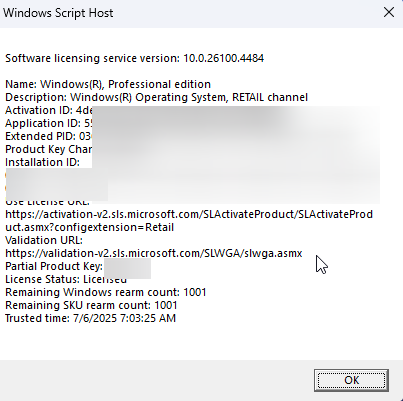Screen dimensions: 403x401
Task: Click the activation-v2.sls.microsoft.com URL text
Action: [189, 214]
